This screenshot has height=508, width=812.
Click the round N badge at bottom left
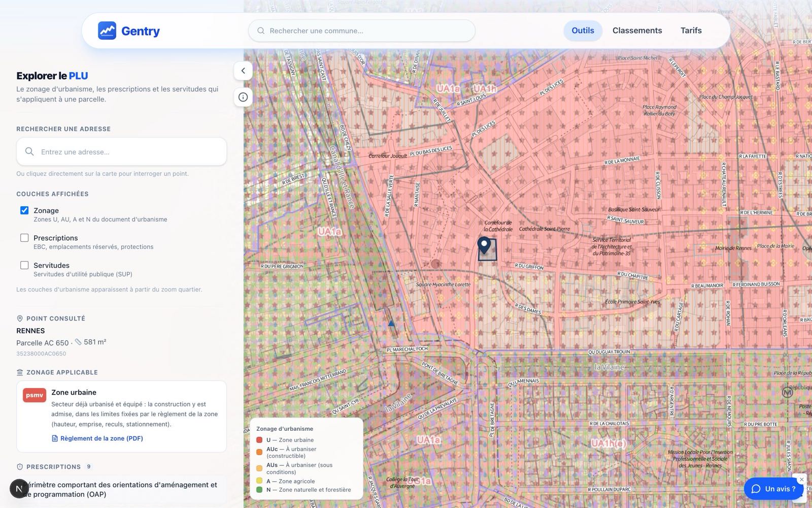[x=19, y=489]
